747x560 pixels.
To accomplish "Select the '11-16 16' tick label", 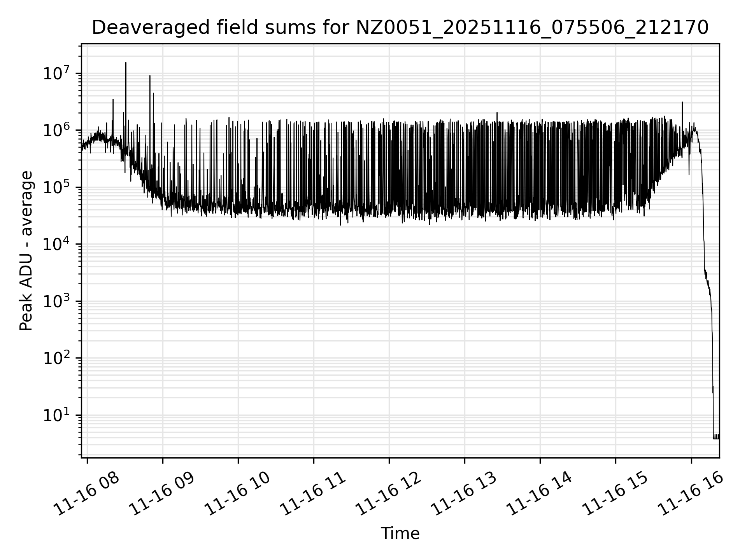I will [x=691, y=494].
